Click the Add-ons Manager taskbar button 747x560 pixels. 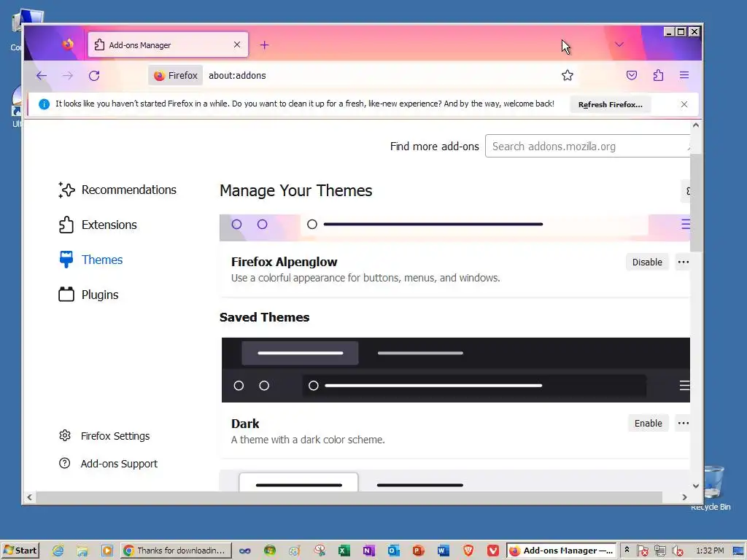click(561, 551)
